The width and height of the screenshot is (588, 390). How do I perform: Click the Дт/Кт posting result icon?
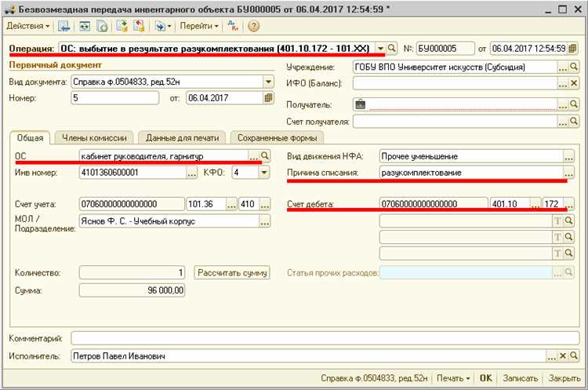click(233, 26)
